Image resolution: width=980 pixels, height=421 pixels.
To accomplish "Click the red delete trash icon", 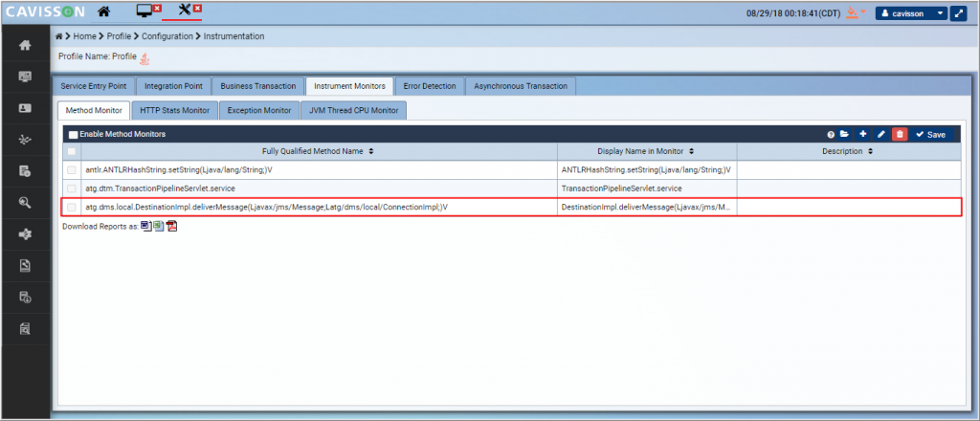I will tap(899, 135).
